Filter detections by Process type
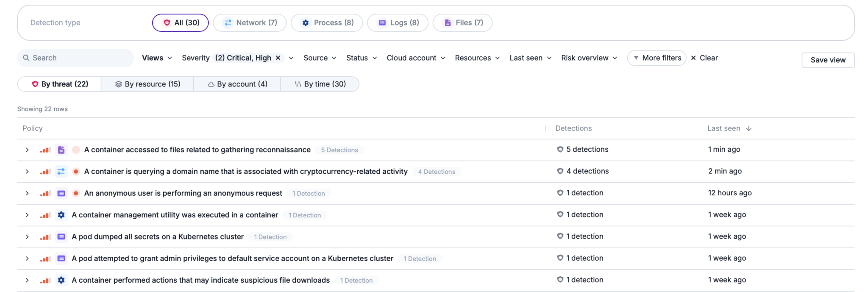The image size is (868, 292). click(x=327, y=23)
